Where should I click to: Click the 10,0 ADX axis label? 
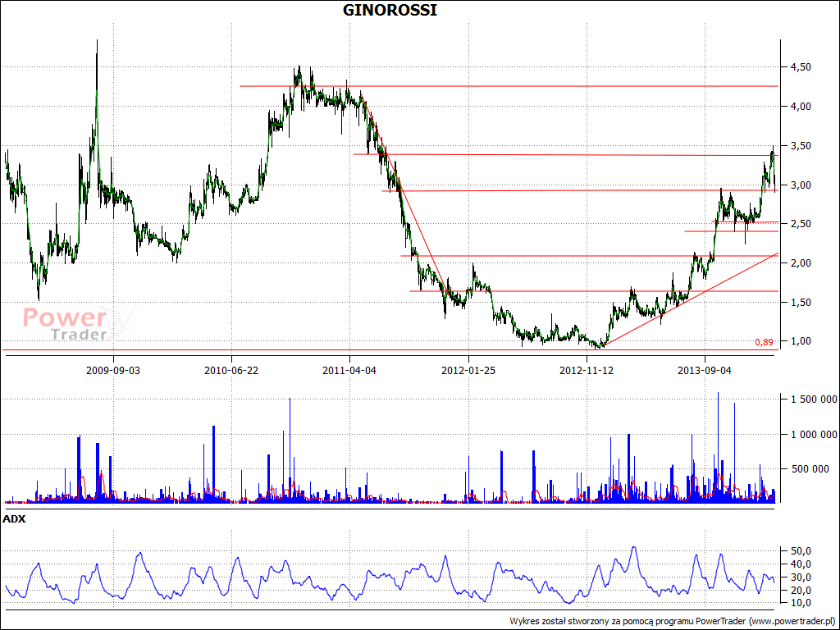pos(801,603)
